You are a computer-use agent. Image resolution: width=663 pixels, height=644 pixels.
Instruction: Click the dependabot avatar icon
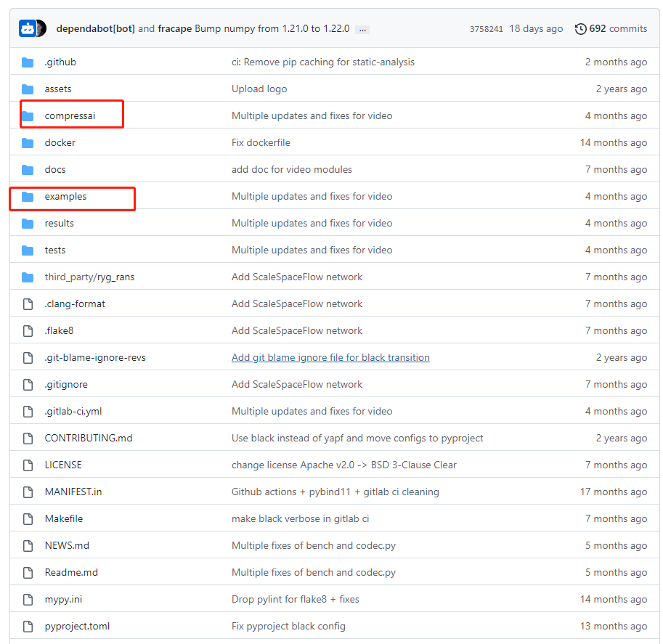pyautogui.click(x=27, y=29)
